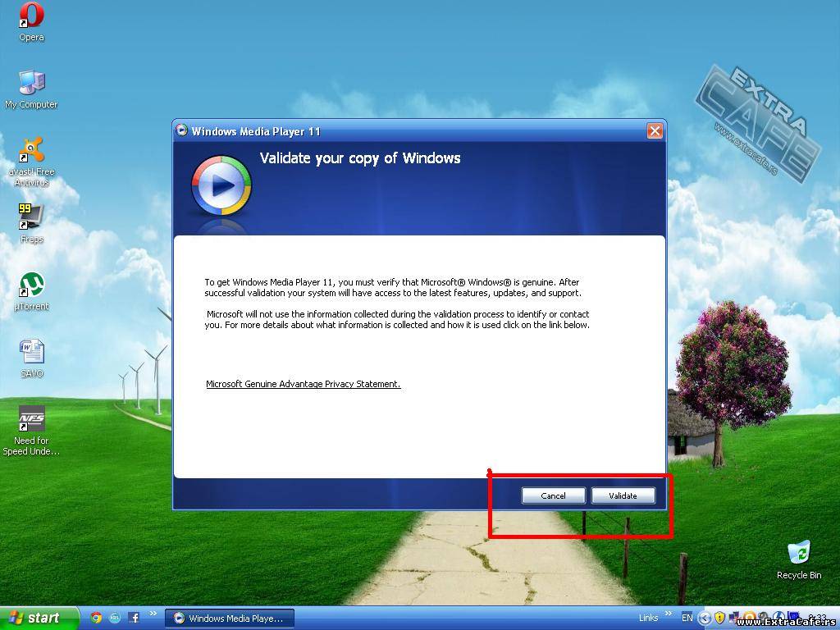Open the EN language bar selector
The width and height of the screenshot is (840, 630).
pyautogui.click(x=687, y=618)
